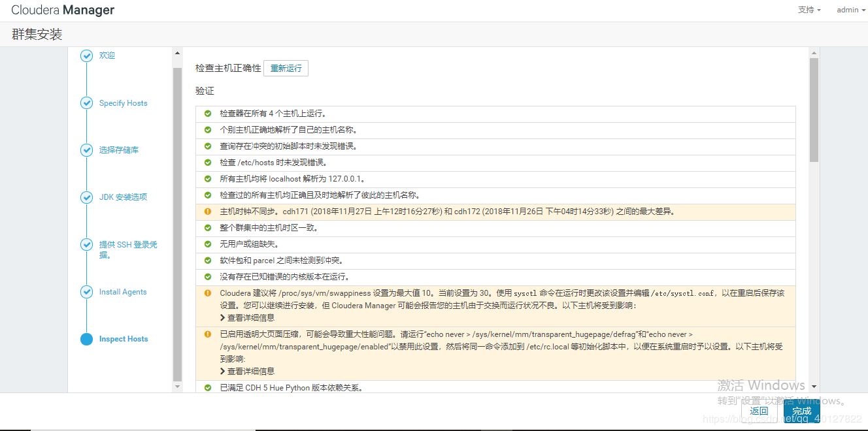Image resolution: width=868 pixels, height=431 pixels.
Task: Click the checkmark circle beside JDK 安装选项
Action: coord(86,197)
